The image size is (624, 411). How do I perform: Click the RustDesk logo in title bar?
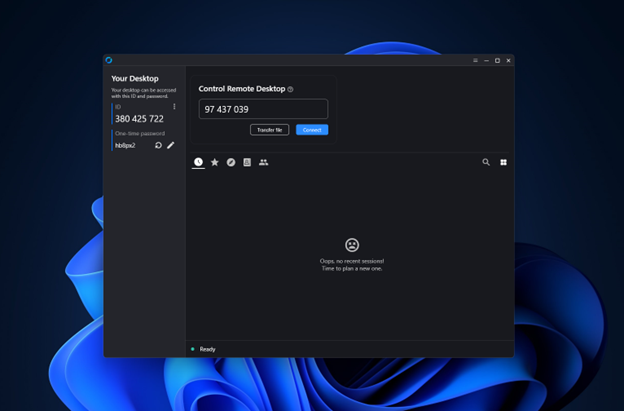[x=109, y=61]
